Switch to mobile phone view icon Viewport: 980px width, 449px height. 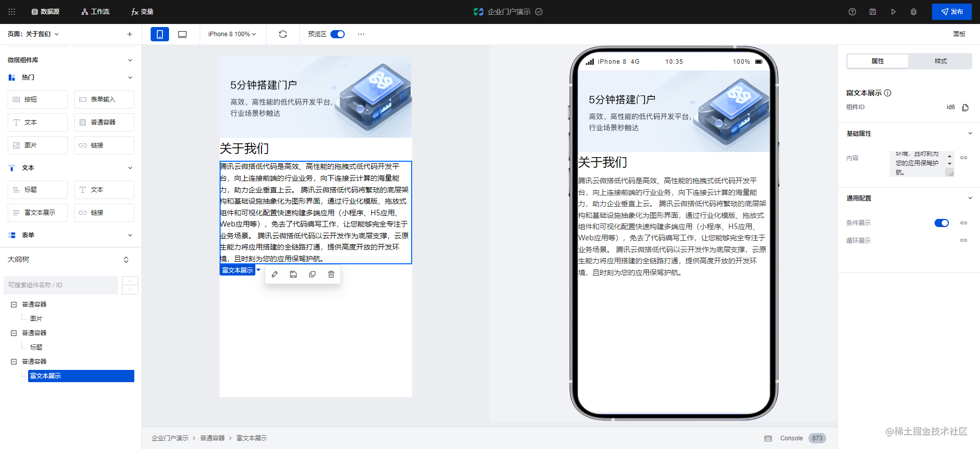[160, 34]
